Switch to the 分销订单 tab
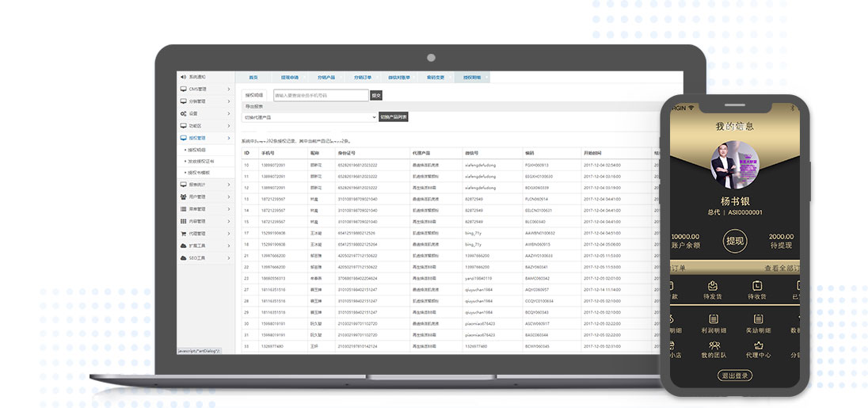The image size is (868, 408). 363,78
